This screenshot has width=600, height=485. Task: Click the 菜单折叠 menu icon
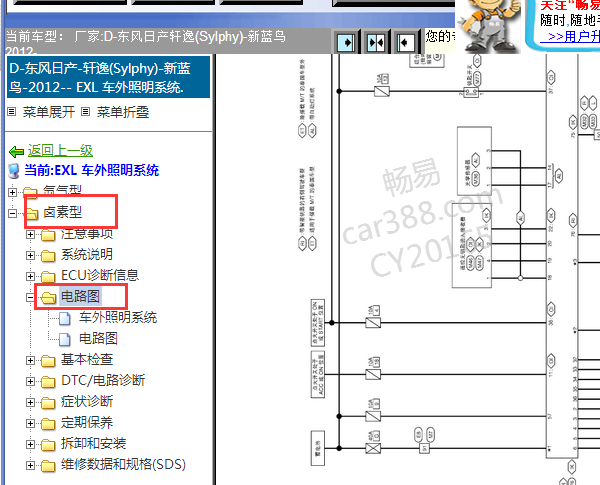(86, 112)
